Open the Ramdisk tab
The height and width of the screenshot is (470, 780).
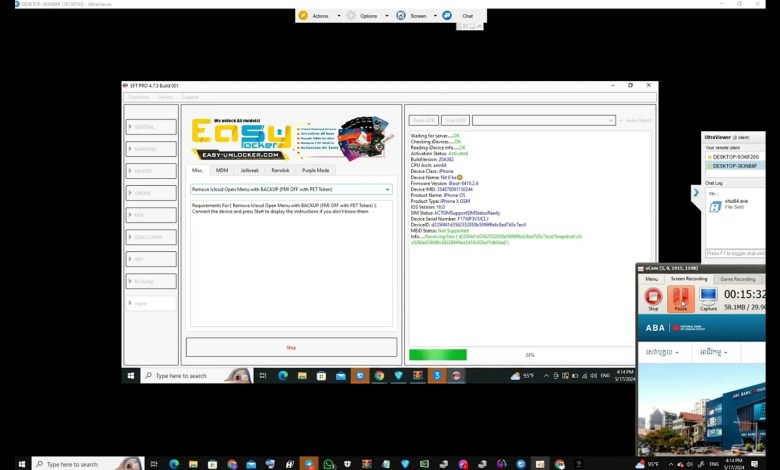280,170
